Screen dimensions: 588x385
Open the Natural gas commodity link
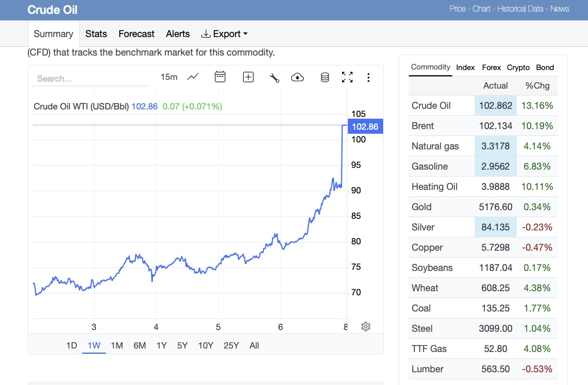[x=435, y=146]
